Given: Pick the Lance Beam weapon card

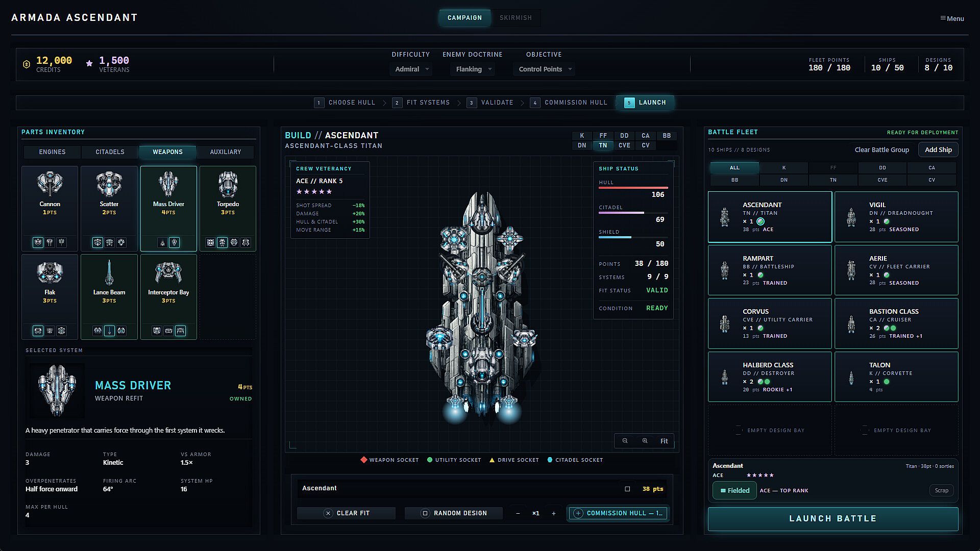Looking at the screenshot, I should [109, 296].
